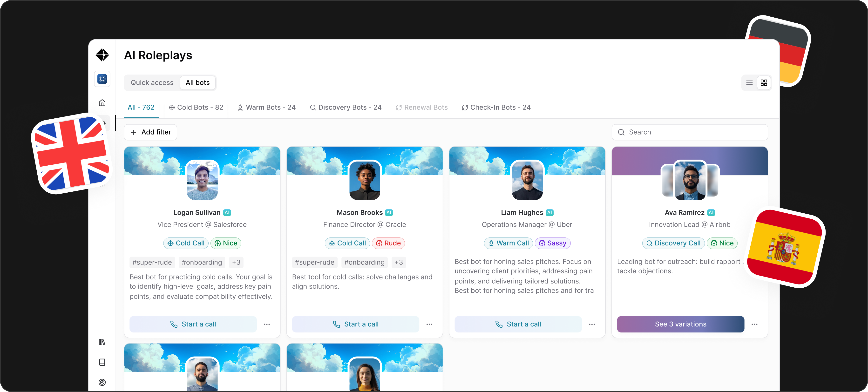The image size is (868, 392).
Task: Go to Home via sidebar house icon
Action: pos(102,103)
